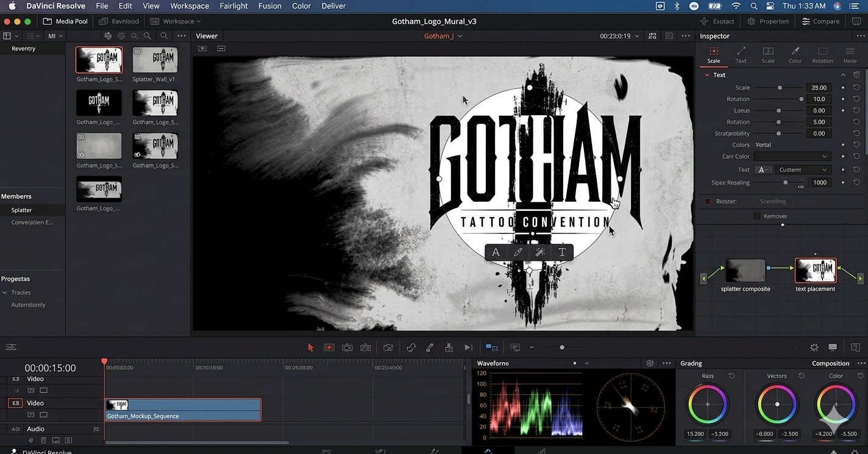868x454 pixels.
Task: Reset the Loeus parameter
Action: (x=856, y=111)
